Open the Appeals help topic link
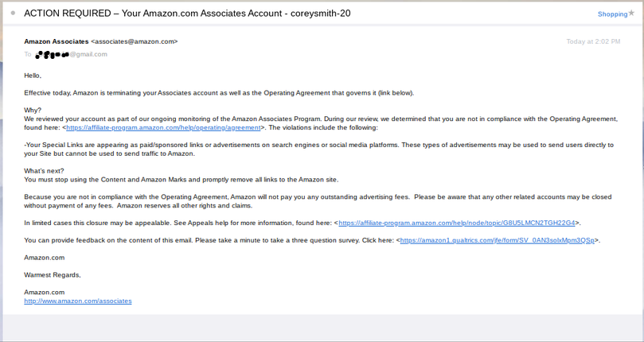 (x=457, y=223)
